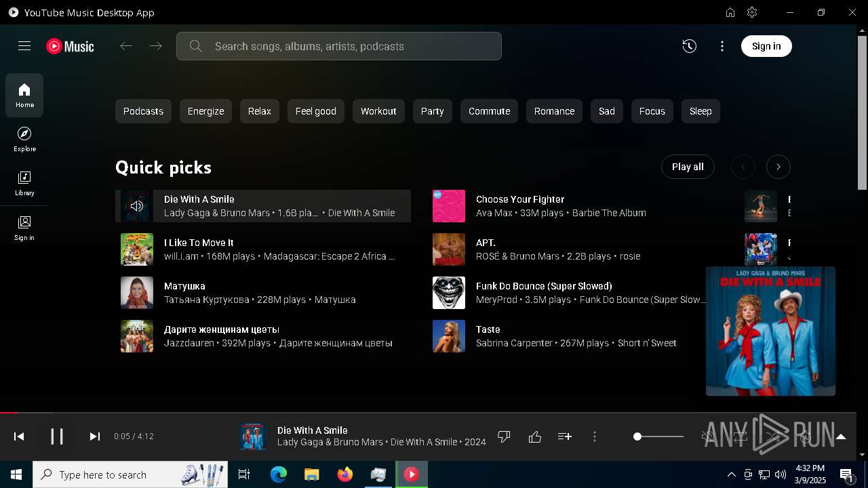
Task: Open the settings gear in title bar
Action: click(x=752, y=12)
